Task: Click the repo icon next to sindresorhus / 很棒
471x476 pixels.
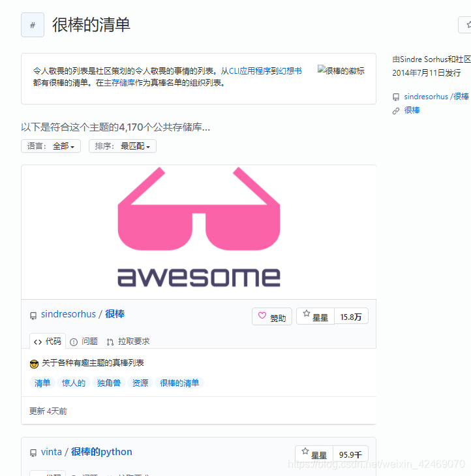Action: [33, 316]
